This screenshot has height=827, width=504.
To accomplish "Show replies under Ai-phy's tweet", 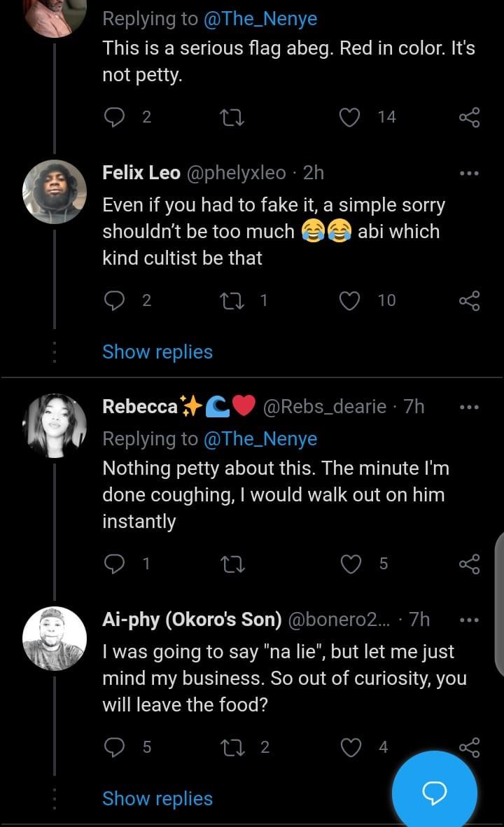I will point(157,798).
